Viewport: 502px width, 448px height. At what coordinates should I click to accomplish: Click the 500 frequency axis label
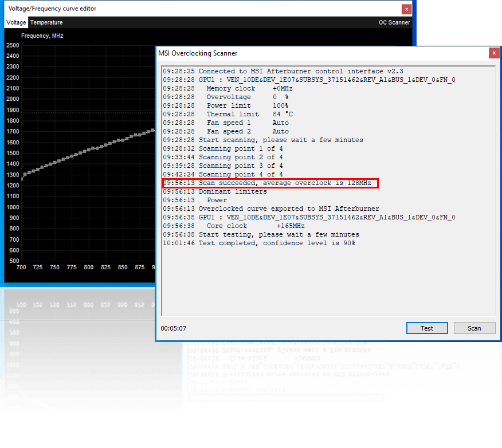pyautogui.click(x=14, y=261)
